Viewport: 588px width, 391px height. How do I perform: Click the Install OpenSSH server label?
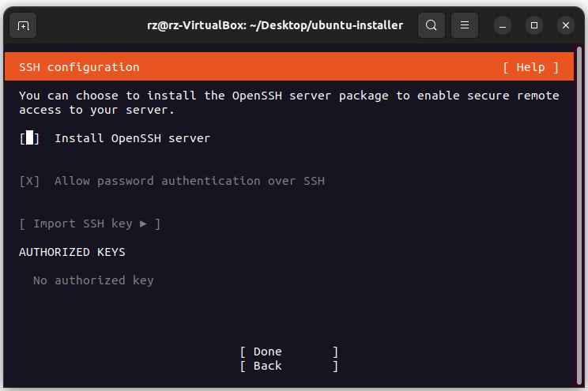pyautogui.click(x=132, y=138)
